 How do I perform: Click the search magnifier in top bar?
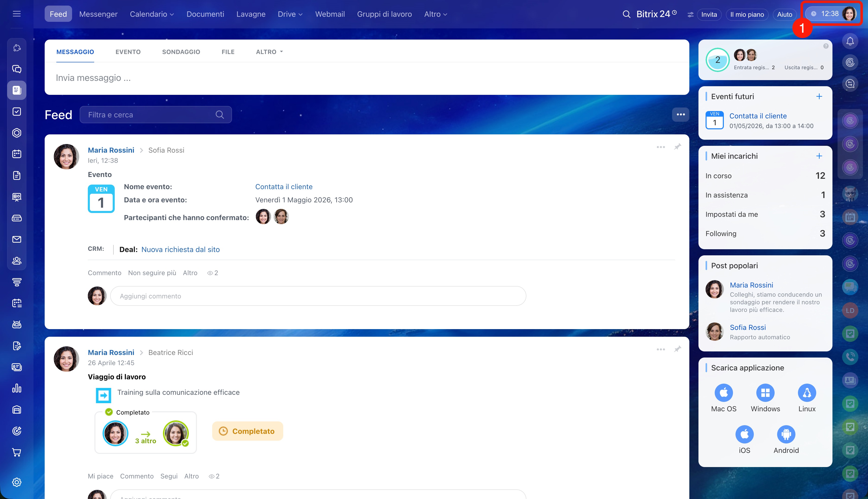pyautogui.click(x=626, y=14)
